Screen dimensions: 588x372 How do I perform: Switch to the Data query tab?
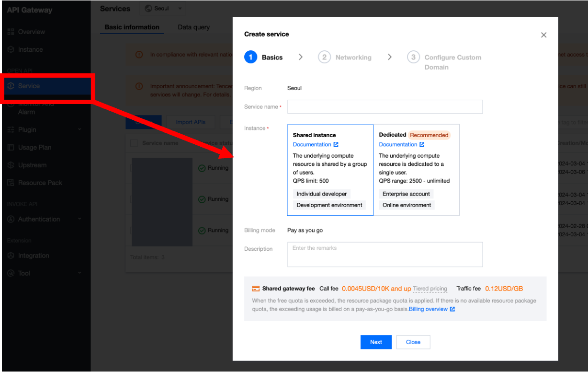(x=194, y=27)
